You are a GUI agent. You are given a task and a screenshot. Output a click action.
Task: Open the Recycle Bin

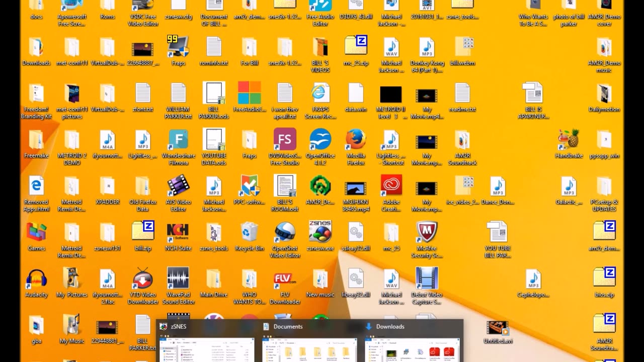pyautogui.click(x=249, y=233)
